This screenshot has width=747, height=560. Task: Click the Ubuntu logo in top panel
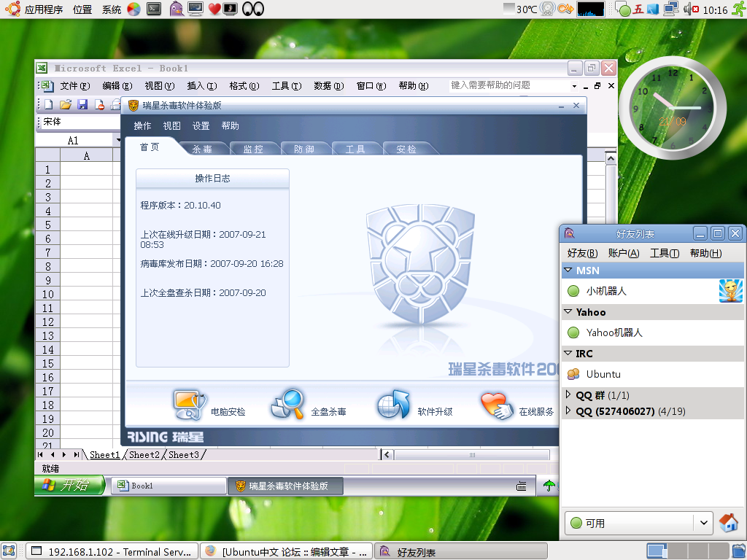coord(12,9)
